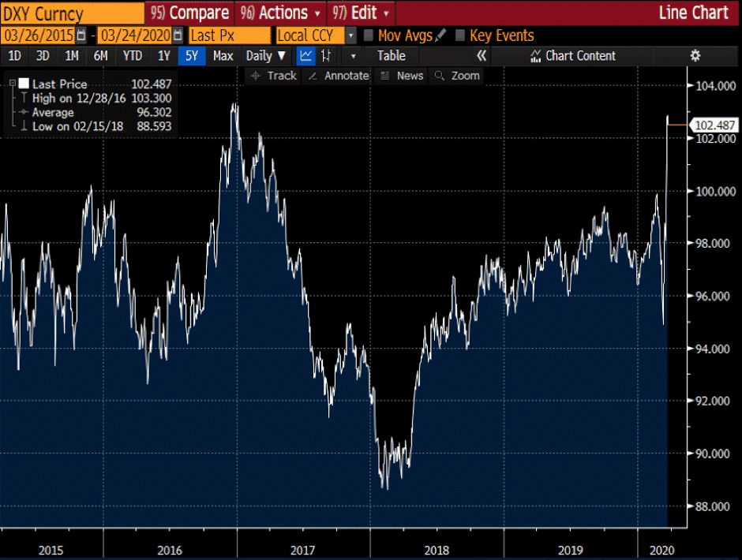Enable the Key Events checkbox
The width and height of the screenshot is (742, 560).
point(459,35)
